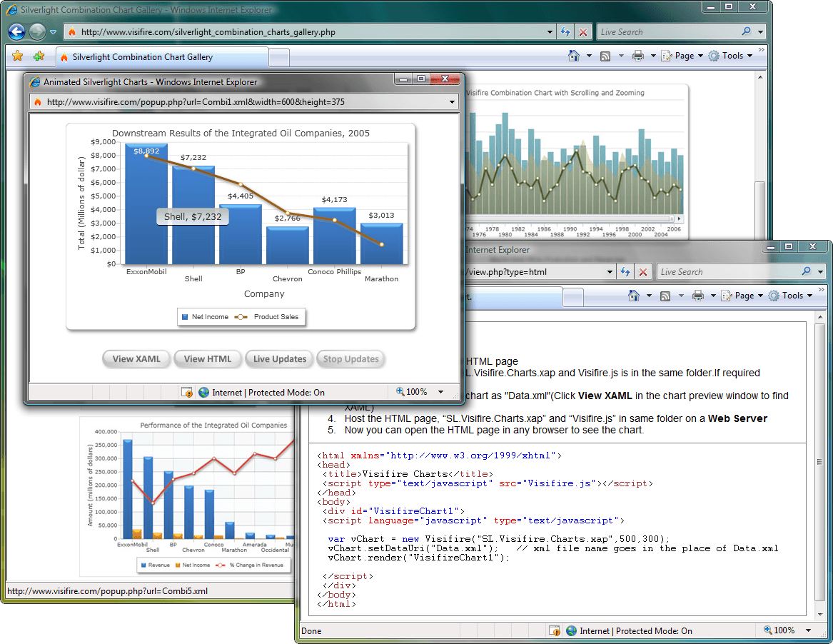The height and width of the screenshot is (644, 833).
Task: Open a new blank tab in main window
Action: tap(279, 57)
